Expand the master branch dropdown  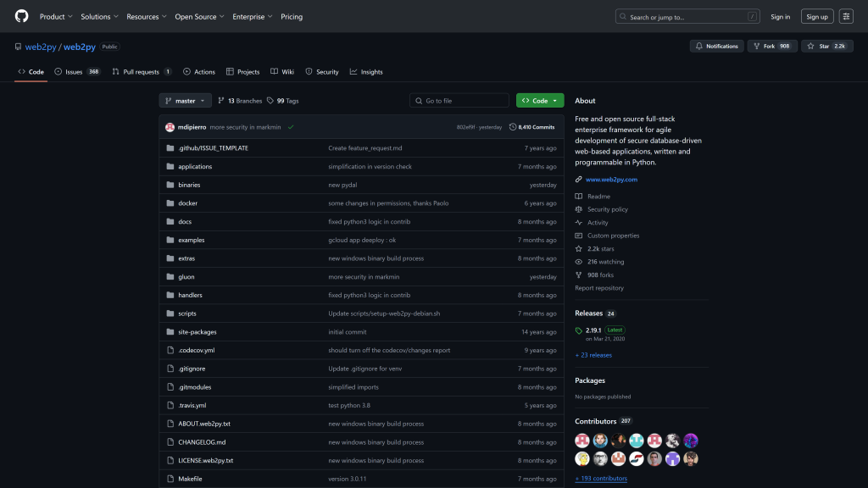[x=186, y=101]
